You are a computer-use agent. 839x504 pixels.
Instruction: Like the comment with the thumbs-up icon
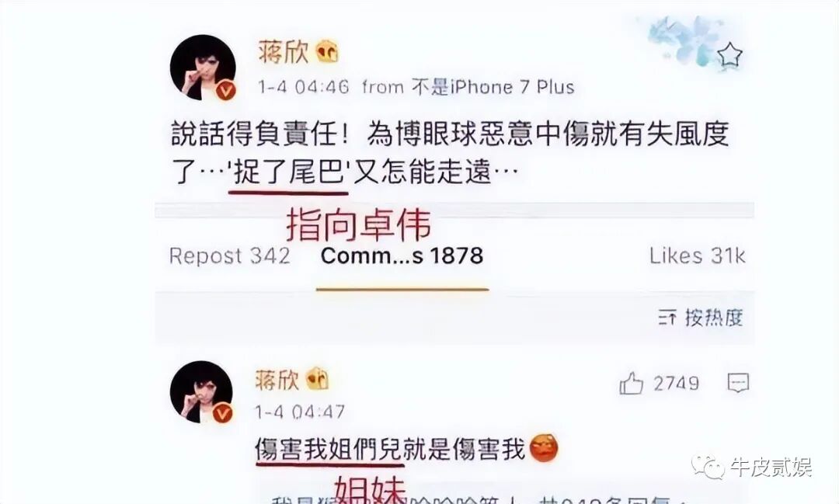click(x=631, y=383)
